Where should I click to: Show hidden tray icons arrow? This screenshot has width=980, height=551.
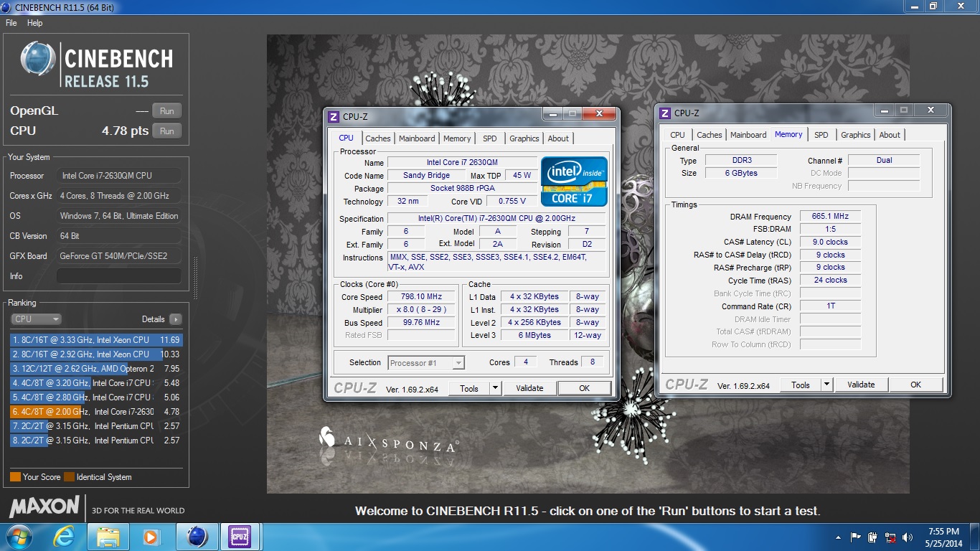(839, 537)
